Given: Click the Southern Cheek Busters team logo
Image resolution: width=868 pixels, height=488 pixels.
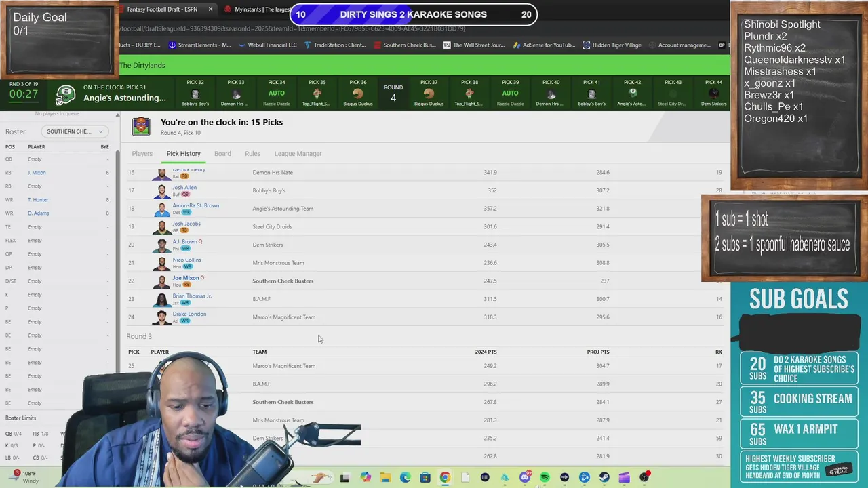Looking at the screenshot, I should coord(141,127).
